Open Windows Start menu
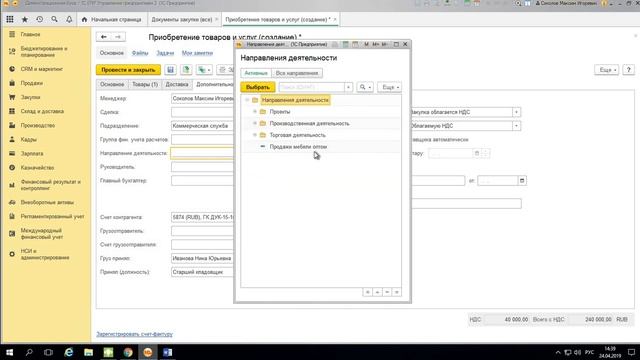The height and width of the screenshot is (360, 640). click(9, 352)
